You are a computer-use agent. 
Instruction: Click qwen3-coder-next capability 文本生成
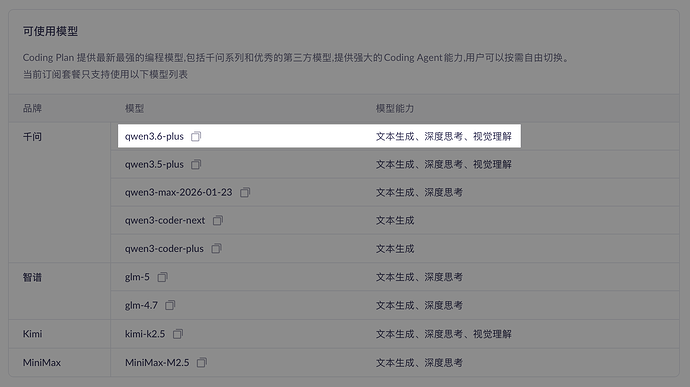(x=395, y=221)
